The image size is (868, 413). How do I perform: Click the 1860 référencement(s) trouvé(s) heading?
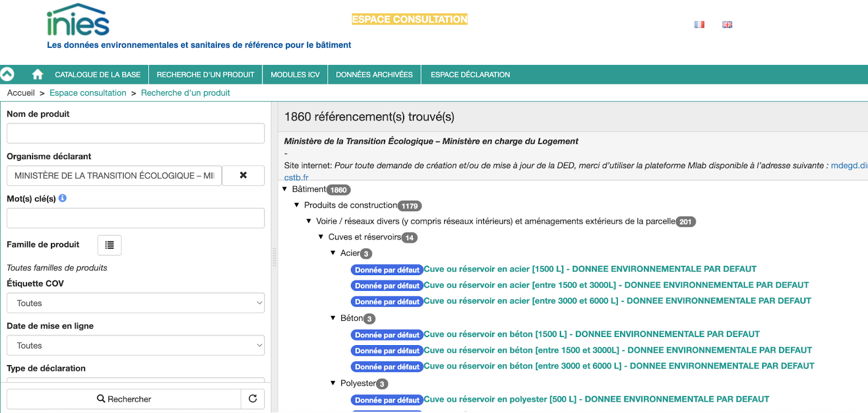(369, 117)
